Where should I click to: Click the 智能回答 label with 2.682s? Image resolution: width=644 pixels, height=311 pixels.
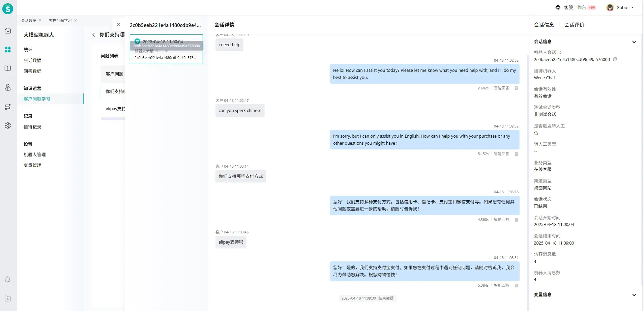pyautogui.click(x=501, y=88)
